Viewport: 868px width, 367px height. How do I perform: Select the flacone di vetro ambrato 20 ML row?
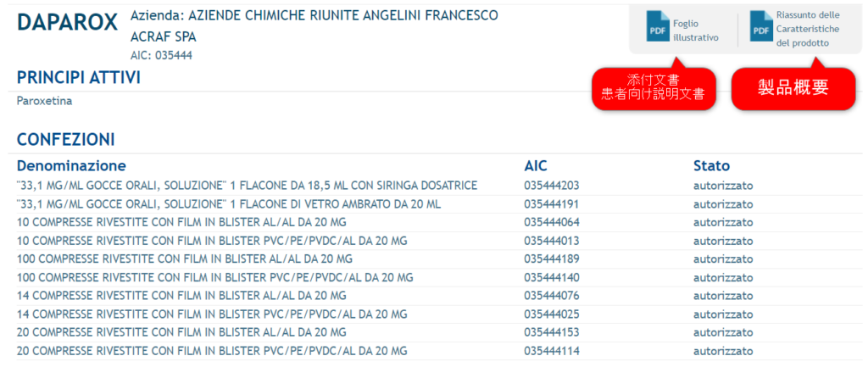[x=228, y=204]
